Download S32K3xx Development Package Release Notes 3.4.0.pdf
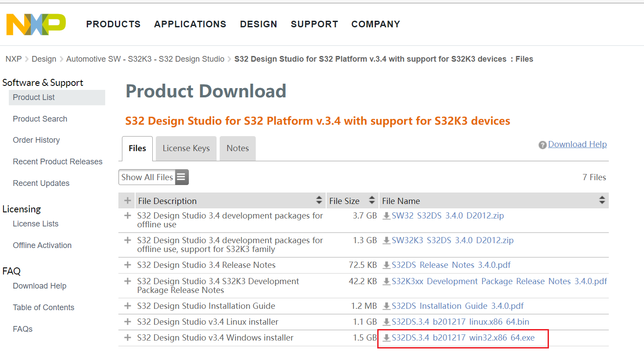Viewport: 644px width, 352px height. [x=500, y=281]
